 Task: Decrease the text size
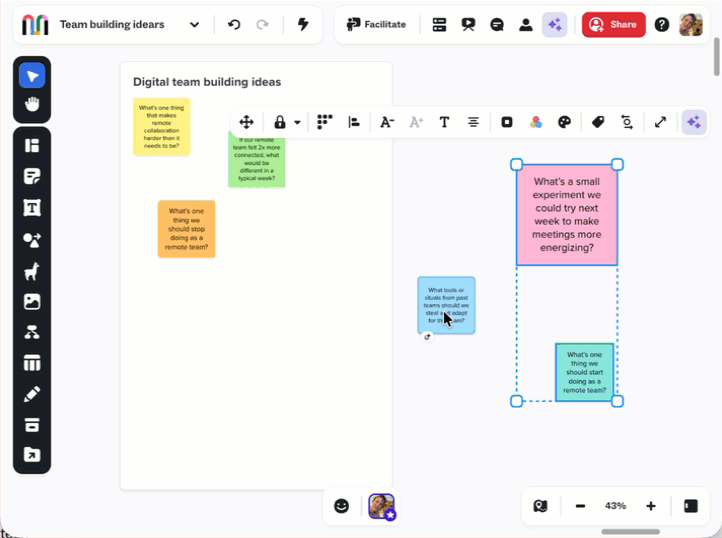pyautogui.click(x=387, y=122)
